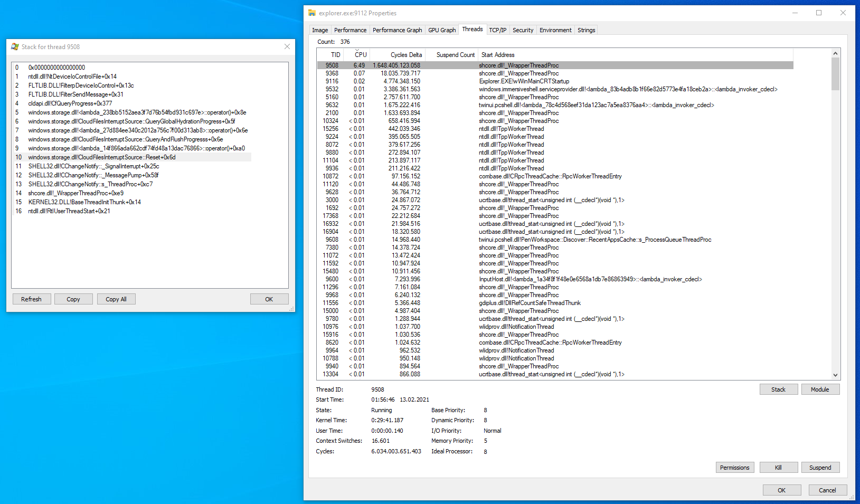
Task: Select stack frame CloudFilesInterruptSource::Reset+0x6d
Action: (x=132, y=157)
